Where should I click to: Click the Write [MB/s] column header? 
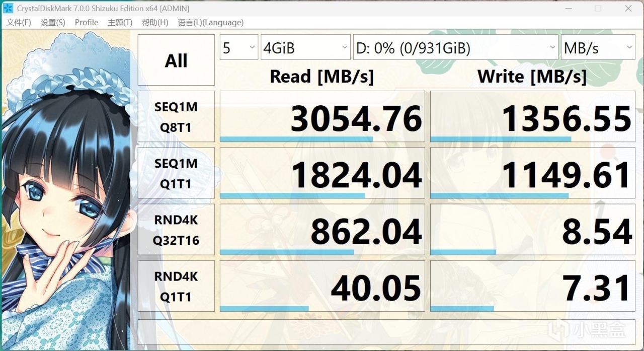pos(532,76)
